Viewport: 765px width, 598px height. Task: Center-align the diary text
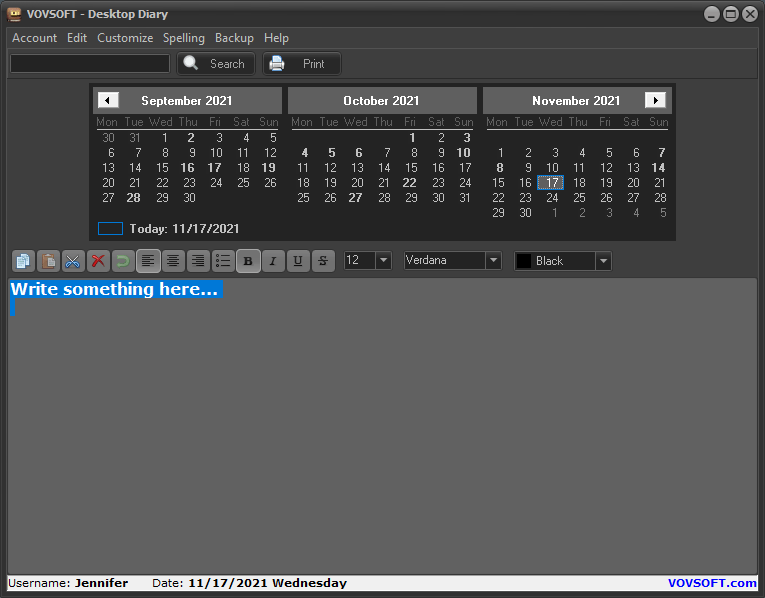tap(173, 261)
